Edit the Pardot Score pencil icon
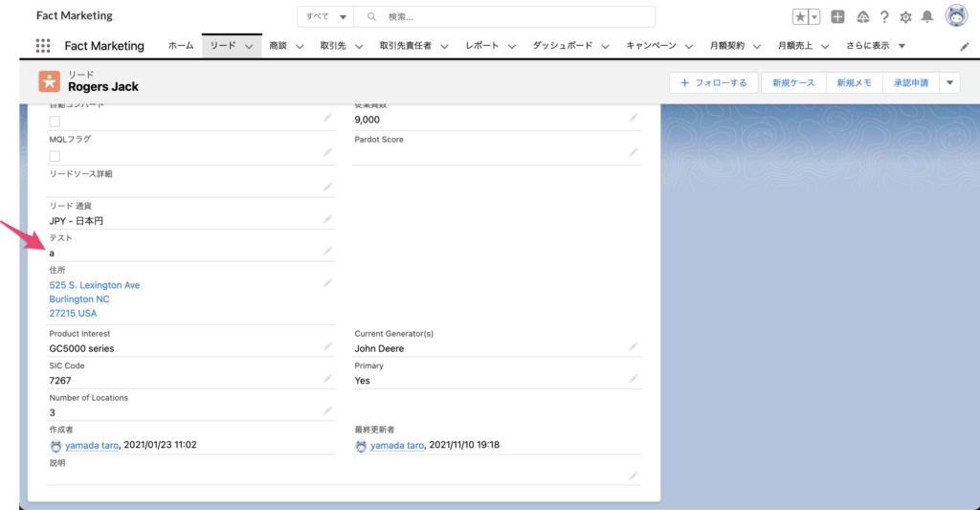This screenshot has height=510, width=980. click(634, 152)
